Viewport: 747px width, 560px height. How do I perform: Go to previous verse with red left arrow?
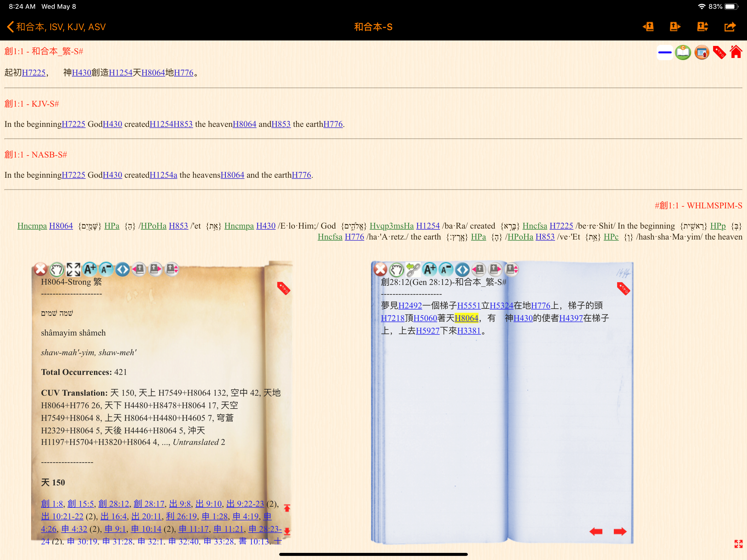(596, 532)
